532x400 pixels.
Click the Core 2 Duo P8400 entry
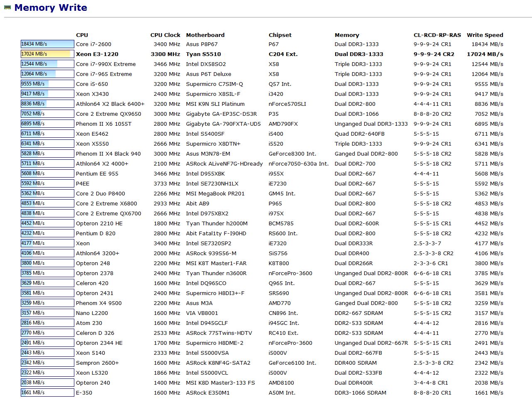click(x=101, y=193)
